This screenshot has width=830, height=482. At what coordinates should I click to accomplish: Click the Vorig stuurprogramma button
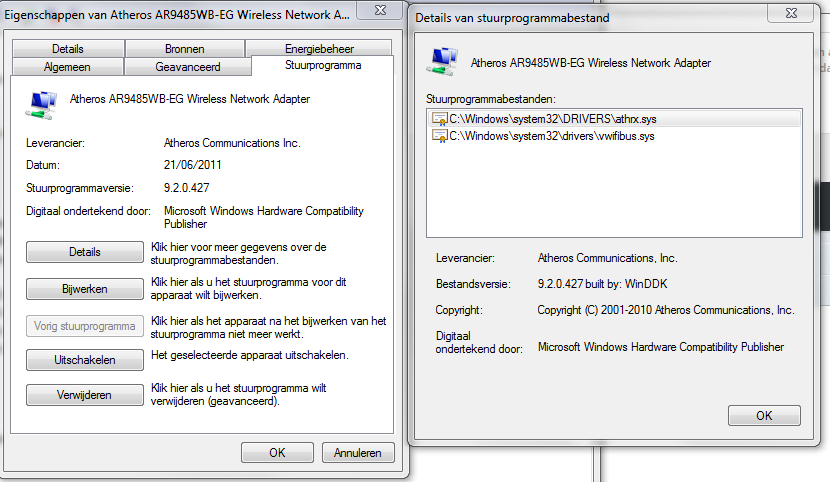tap(85, 326)
